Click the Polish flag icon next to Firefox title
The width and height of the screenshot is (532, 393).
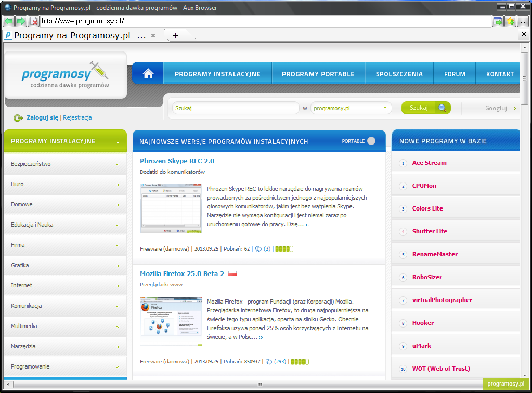click(232, 273)
